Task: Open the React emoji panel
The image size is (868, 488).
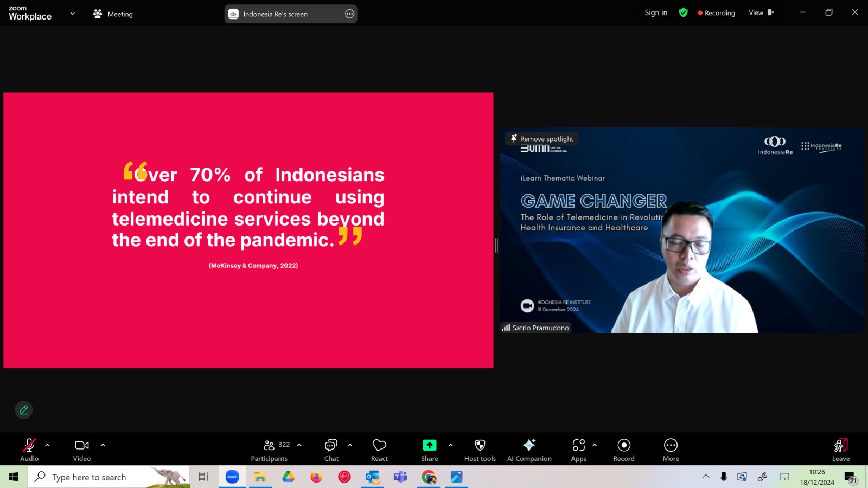Action: 379,450
